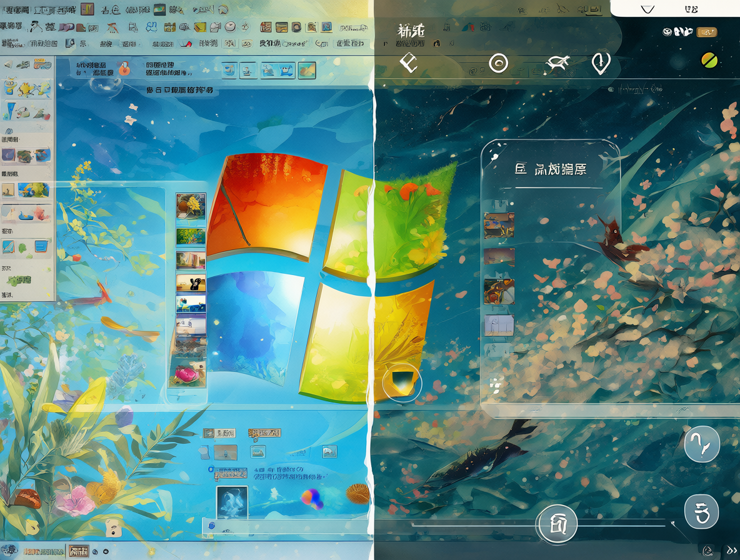Open the down triangle in the white corner tab
The width and height of the screenshot is (740, 560).
(647, 9)
